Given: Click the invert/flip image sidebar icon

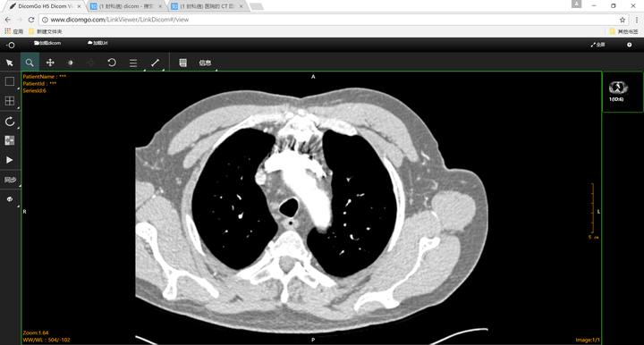Looking at the screenshot, I should [x=10, y=140].
